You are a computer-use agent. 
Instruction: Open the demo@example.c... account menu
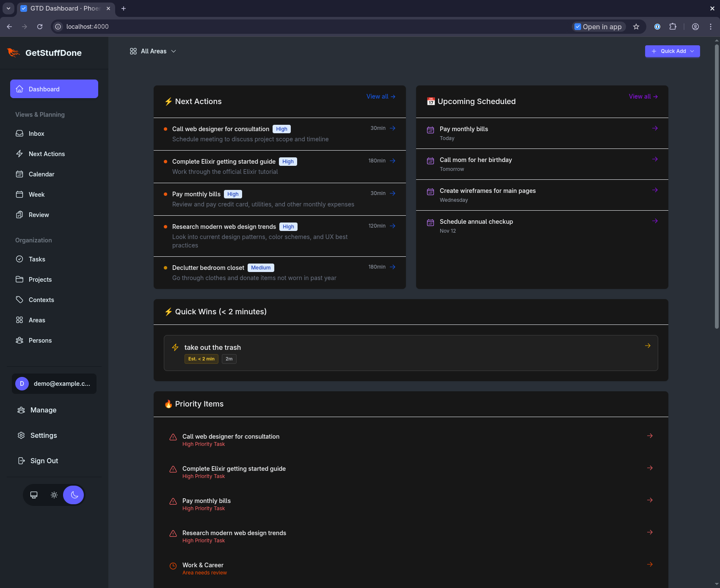pos(54,384)
